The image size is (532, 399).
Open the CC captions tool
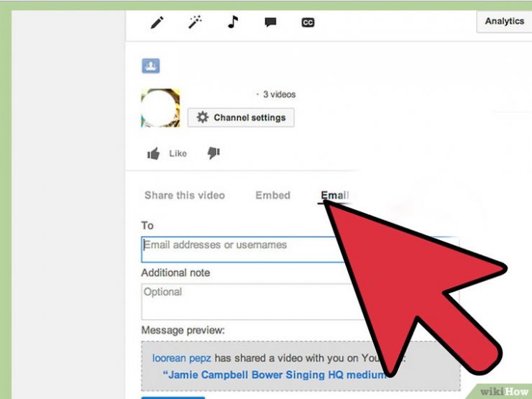click(308, 22)
